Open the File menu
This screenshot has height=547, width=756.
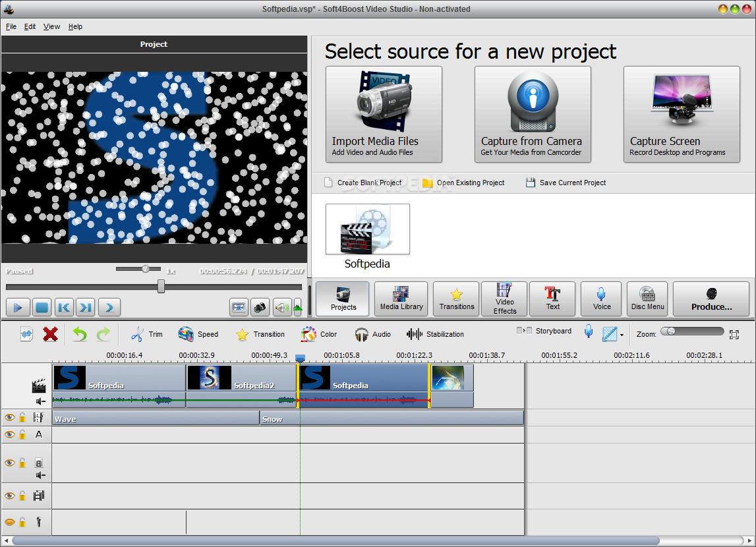[11, 26]
